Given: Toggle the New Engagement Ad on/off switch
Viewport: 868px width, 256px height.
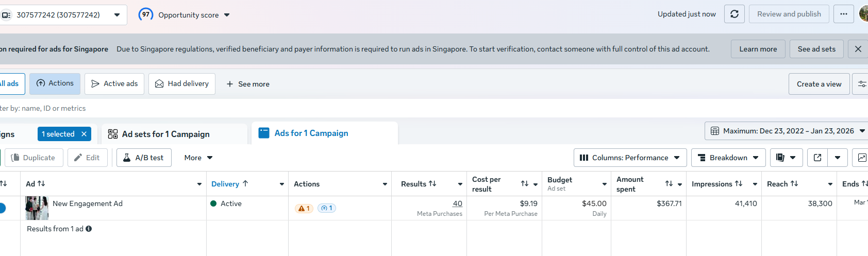Looking at the screenshot, I should click(2, 208).
